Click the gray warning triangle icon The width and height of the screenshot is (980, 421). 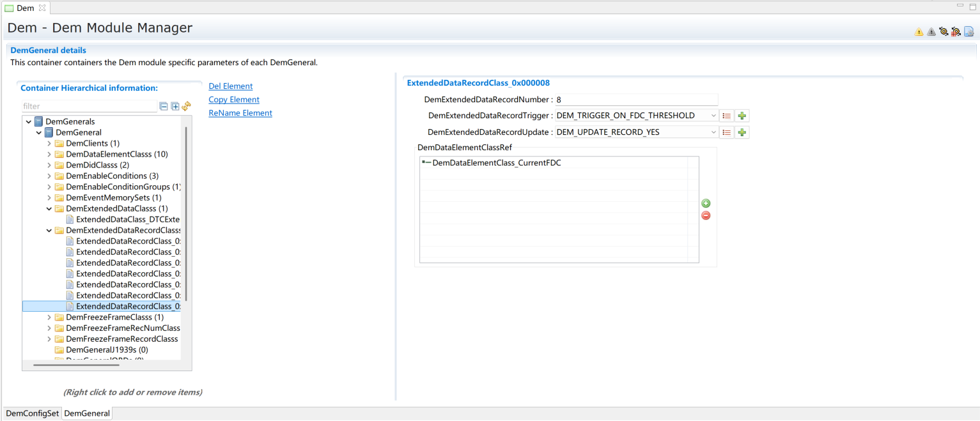click(931, 31)
